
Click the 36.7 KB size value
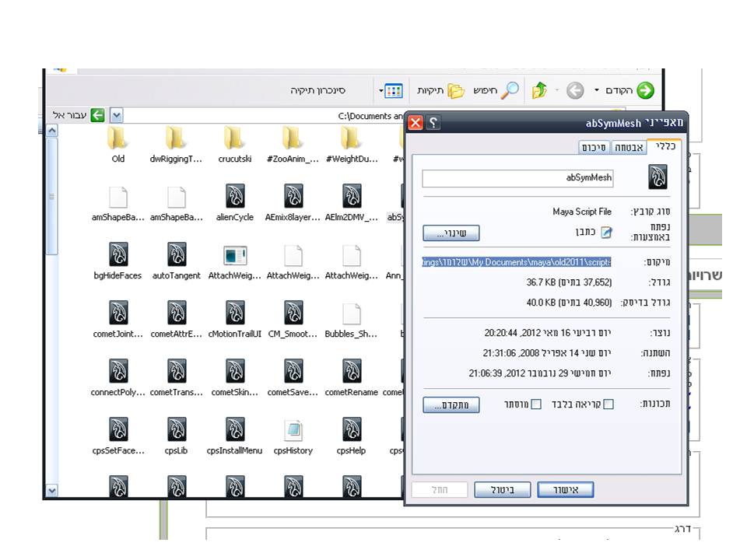click(569, 282)
